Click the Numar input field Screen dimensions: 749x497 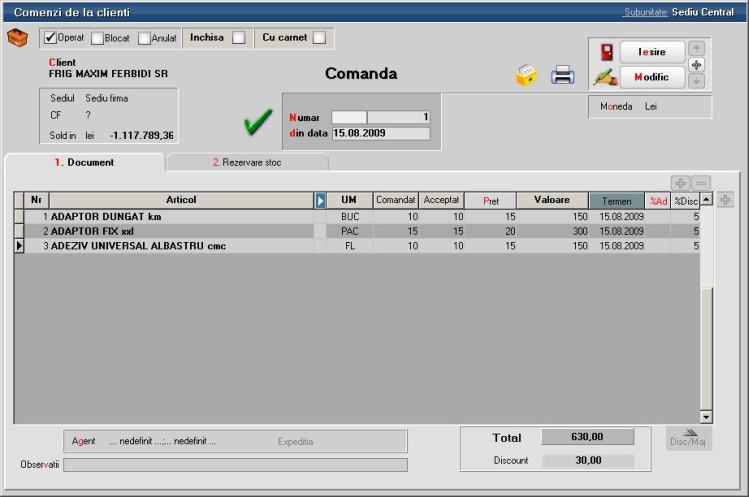[381, 117]
